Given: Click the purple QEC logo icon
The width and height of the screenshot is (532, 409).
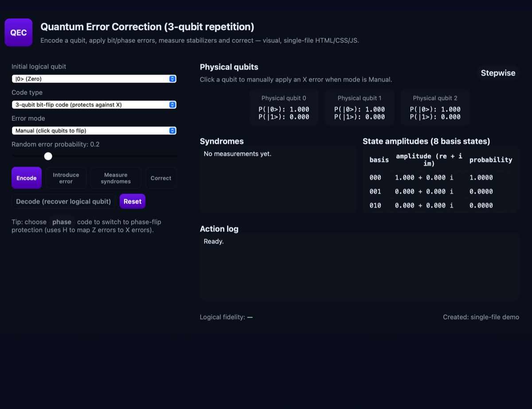Looking at the screenshot, I should click(x=19, y=32).
